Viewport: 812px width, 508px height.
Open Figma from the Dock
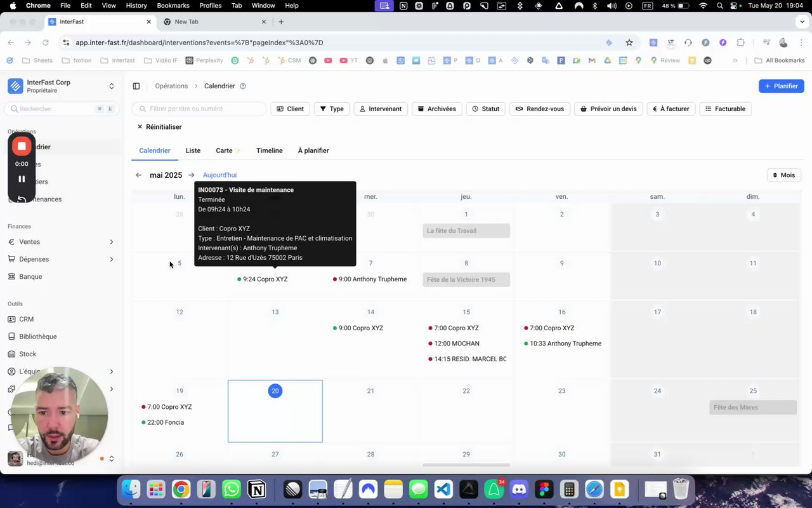544,490
